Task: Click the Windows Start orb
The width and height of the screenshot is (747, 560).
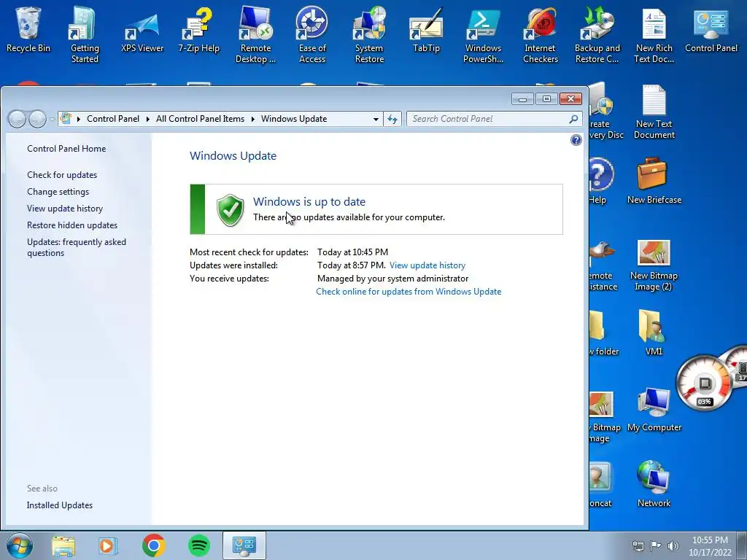Action: pos(20,545)
